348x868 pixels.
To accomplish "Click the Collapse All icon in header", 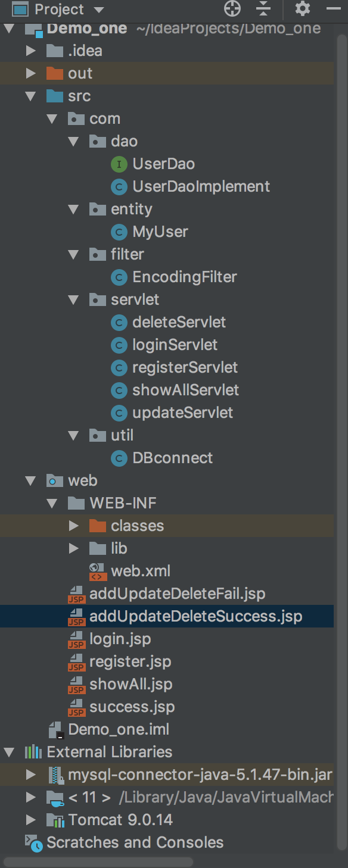I will [263, 9].
